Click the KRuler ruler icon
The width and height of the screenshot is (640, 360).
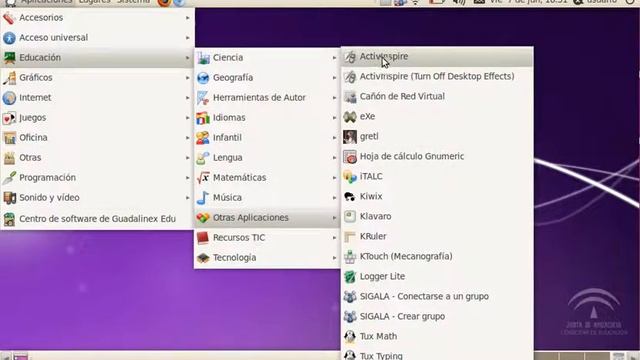point(350,237)
